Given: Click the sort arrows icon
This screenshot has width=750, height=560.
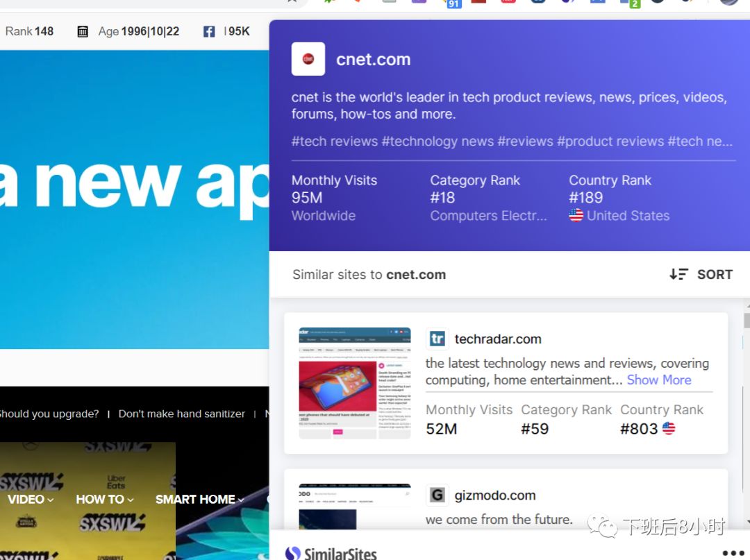Looking at the screenshot, I should point(678,274).
